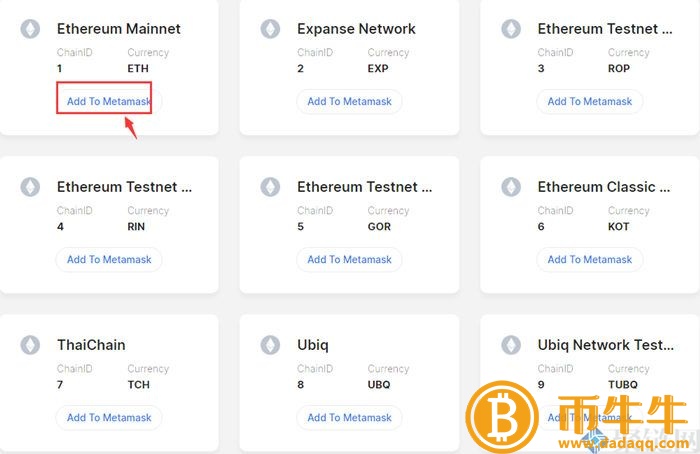The image size is (700, 454).
Task: Add ThaiChain to Metamask
Action: click(x=108, y=417)
